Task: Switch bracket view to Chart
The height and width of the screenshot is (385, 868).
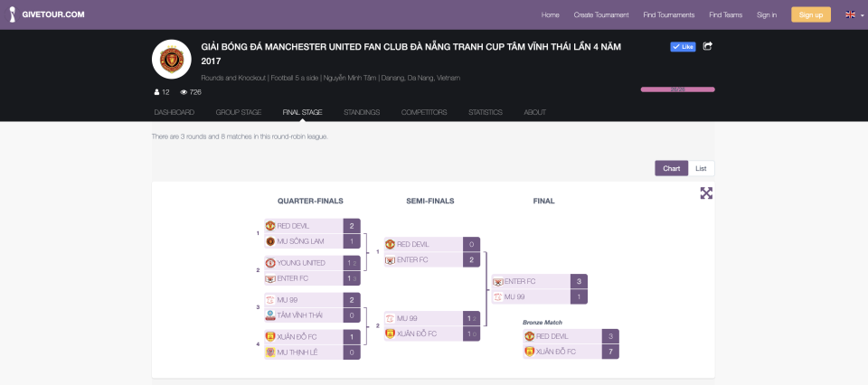Action: (x=671, y=168)
